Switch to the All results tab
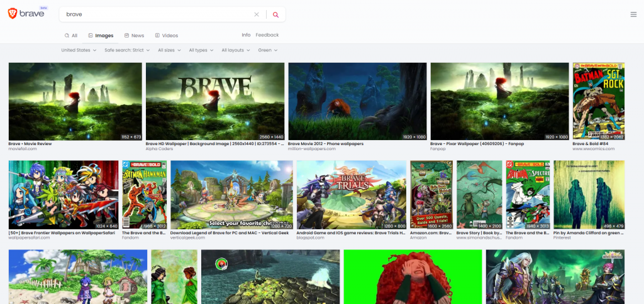This screenshot has height=304, width=644. pyautogui.click(x=71, y=36)
